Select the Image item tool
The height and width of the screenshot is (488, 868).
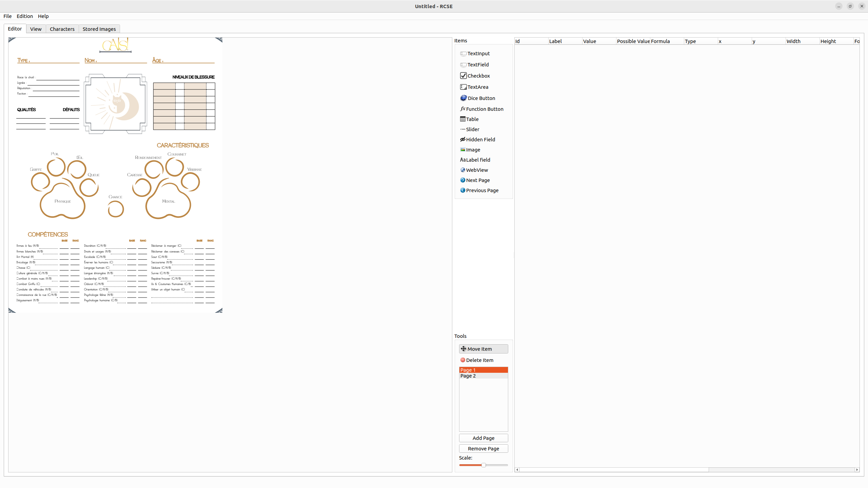[x=473, y=149]
